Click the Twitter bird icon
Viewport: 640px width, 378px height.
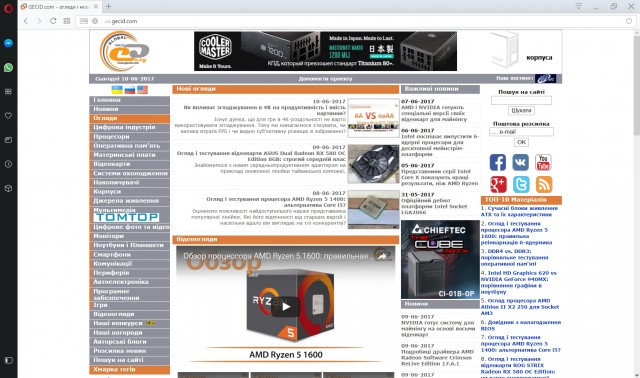click(x=521, y=185)
